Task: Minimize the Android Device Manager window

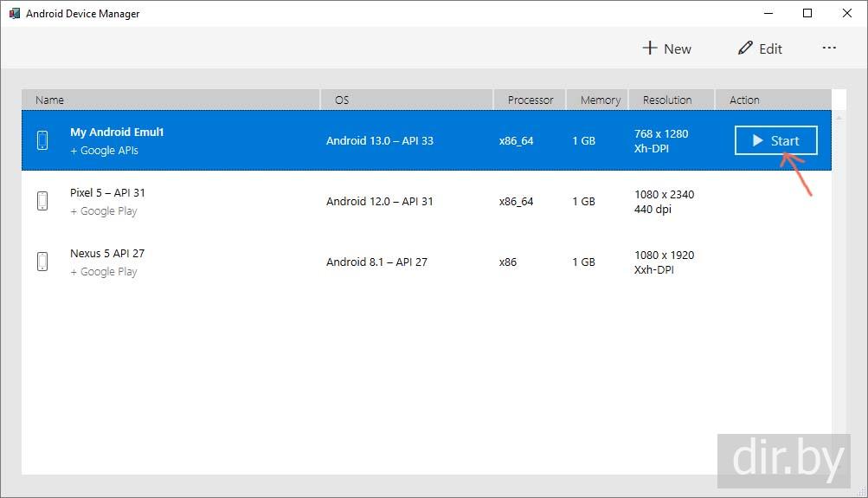Action: point(768,14)
